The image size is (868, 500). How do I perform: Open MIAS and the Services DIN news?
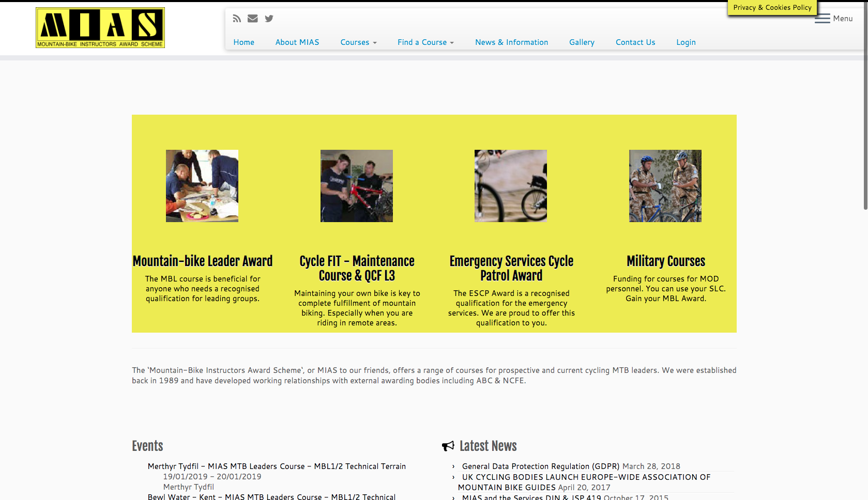point(531,497)
